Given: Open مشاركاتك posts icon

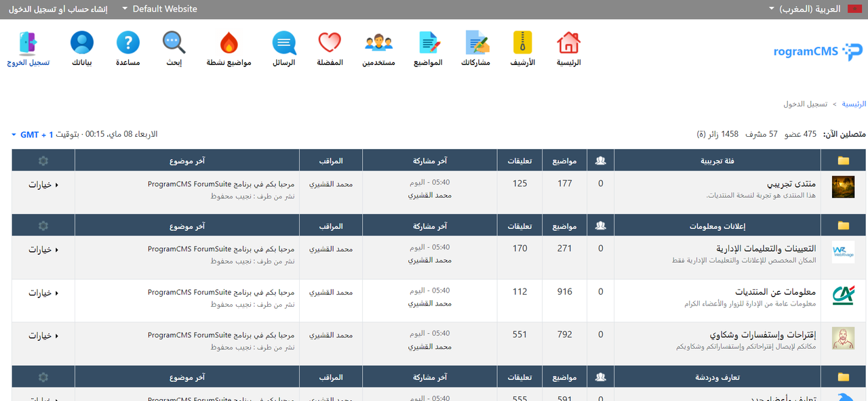Looking at the screenshot, I should 477,43.
